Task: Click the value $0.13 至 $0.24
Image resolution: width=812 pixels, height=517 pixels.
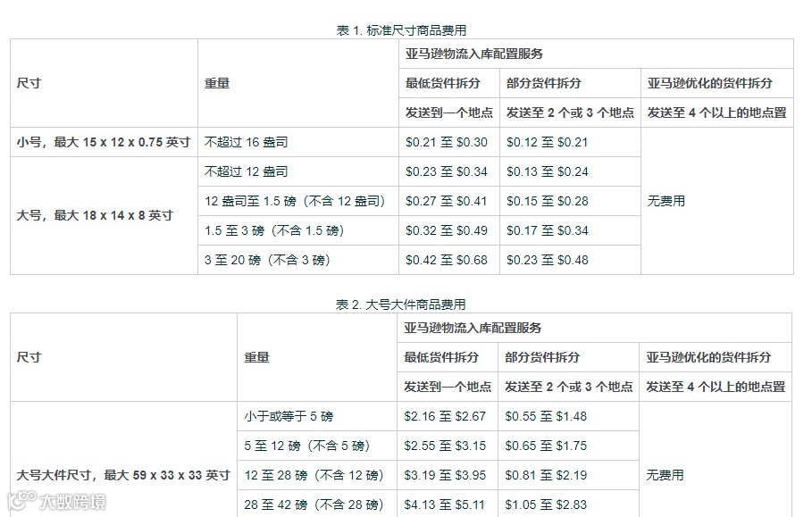Action: coord(548,171)
